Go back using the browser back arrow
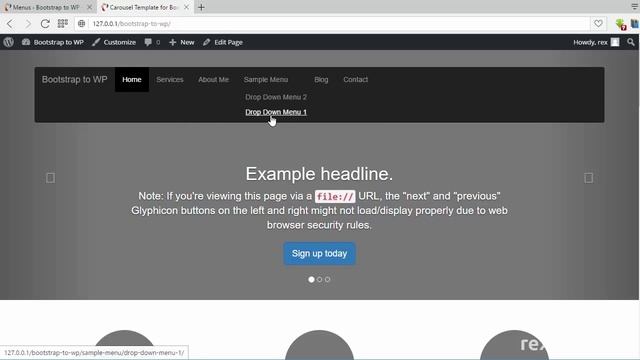 (x=10, y=24)
